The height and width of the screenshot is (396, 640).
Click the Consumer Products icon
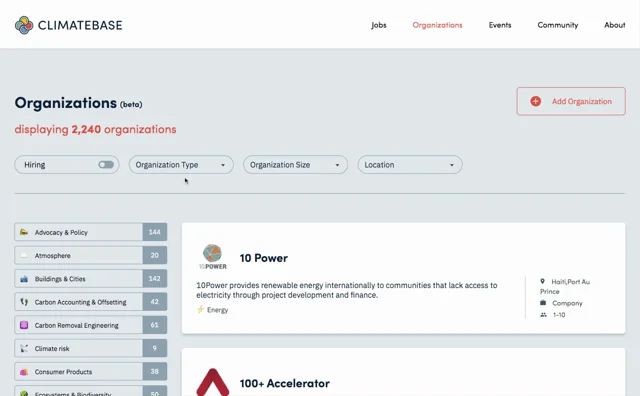(x=24, y=372)
